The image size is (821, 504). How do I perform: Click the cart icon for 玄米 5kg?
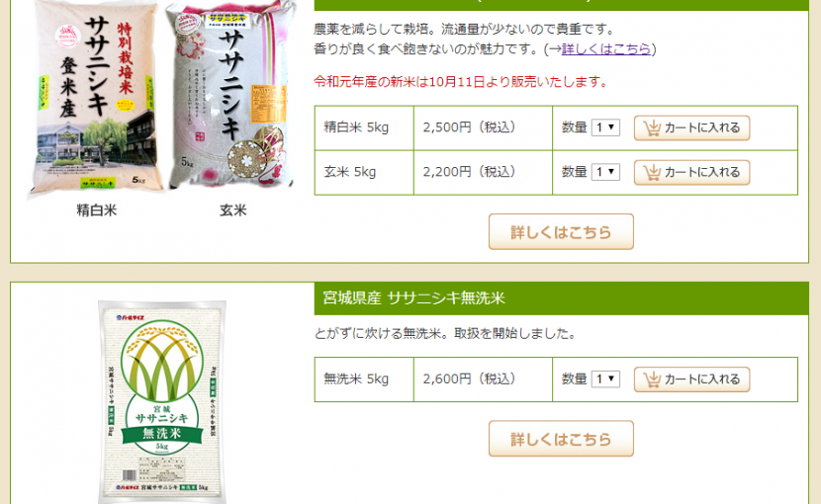[x=652, y=172]
